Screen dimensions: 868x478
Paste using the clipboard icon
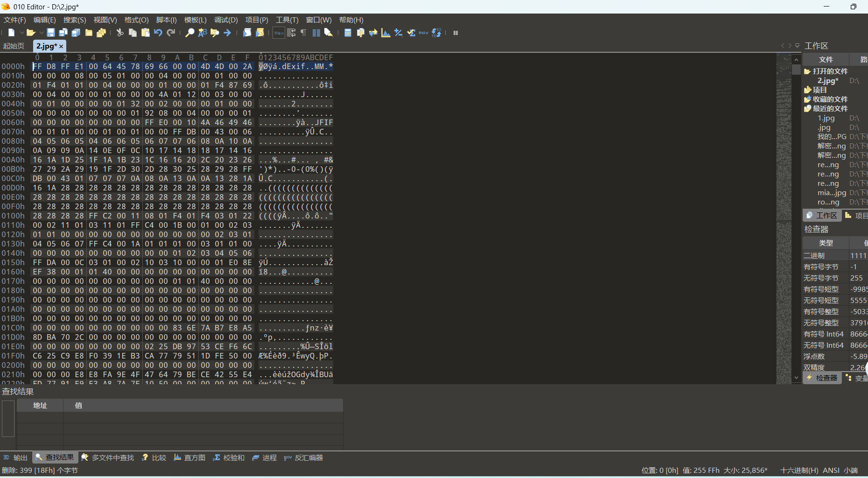[145, 33]
